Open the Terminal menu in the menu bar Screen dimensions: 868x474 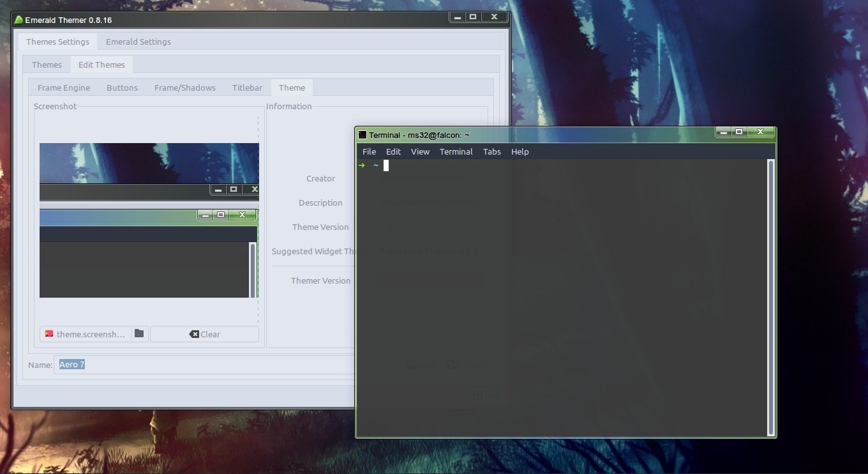(x=456, y=151)
